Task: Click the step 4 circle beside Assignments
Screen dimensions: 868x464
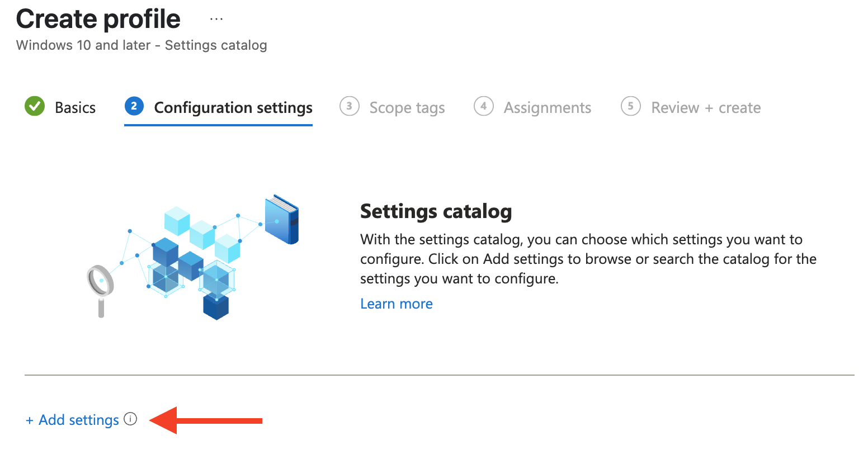Action: click(484, 106)
